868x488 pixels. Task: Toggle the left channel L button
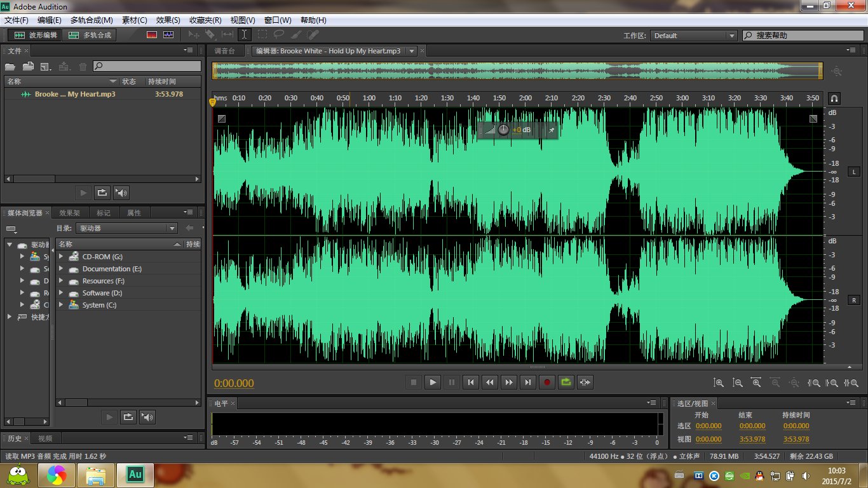point(854,172)
